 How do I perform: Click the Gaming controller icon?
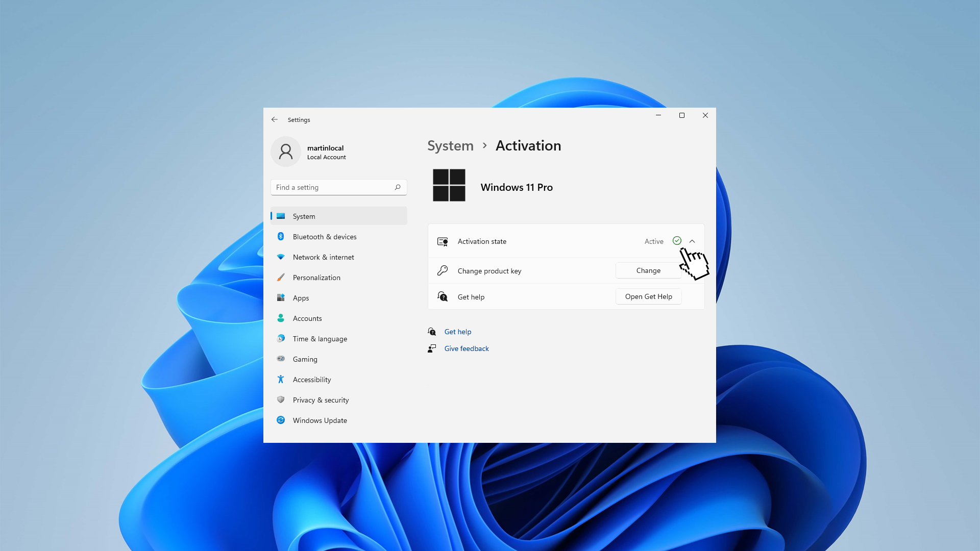[281, 359]
